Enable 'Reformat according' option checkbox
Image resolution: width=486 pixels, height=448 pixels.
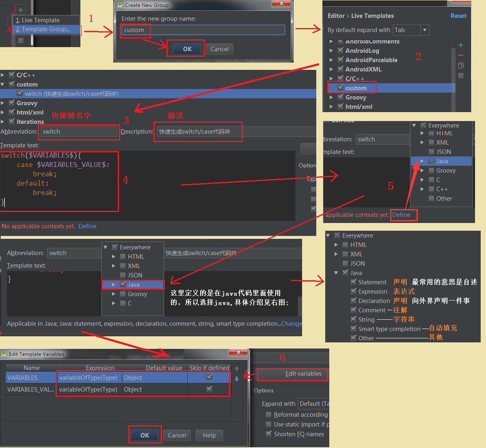tap(269, 415)
